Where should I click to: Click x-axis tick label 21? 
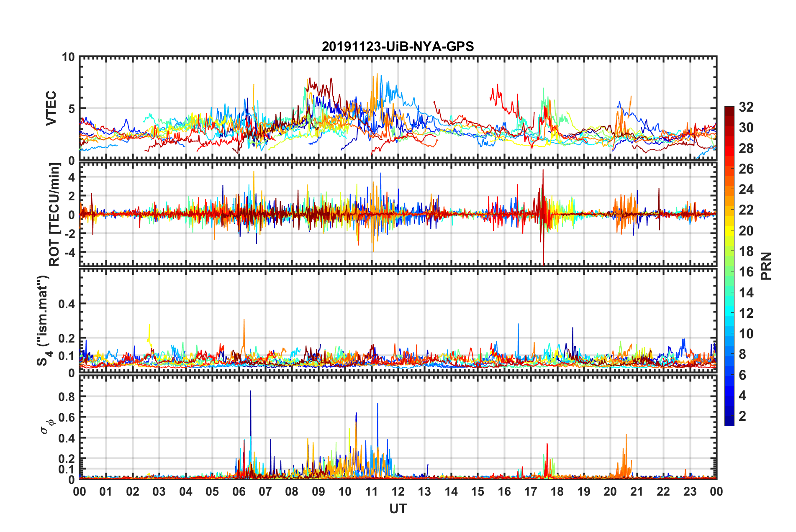click(637, 491)
